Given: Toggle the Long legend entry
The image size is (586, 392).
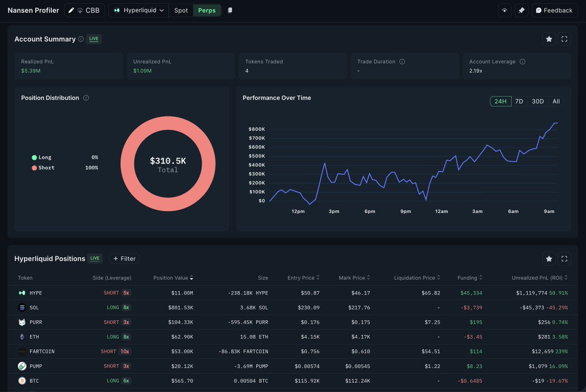Looking at the screenshot, I should [65, 158].
